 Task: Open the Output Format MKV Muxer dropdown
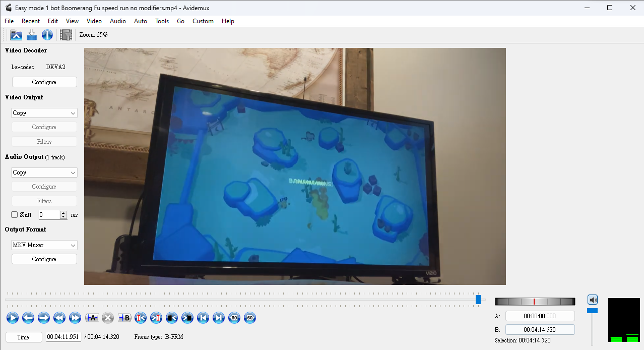point(44,245)
